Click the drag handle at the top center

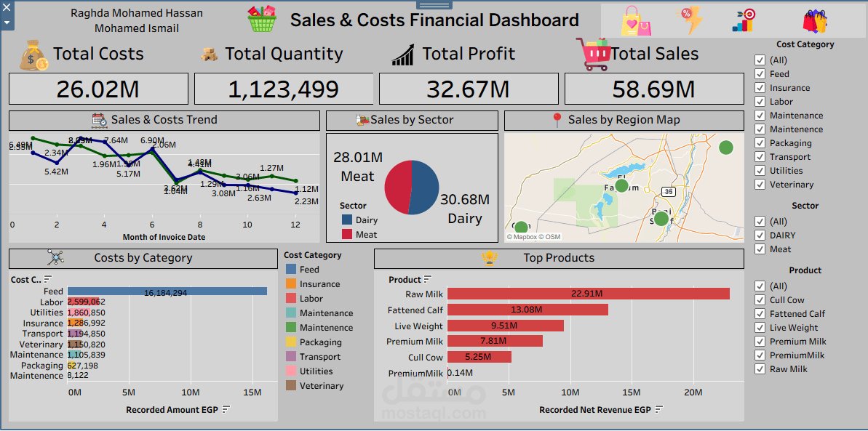click(x=434, y=5)
